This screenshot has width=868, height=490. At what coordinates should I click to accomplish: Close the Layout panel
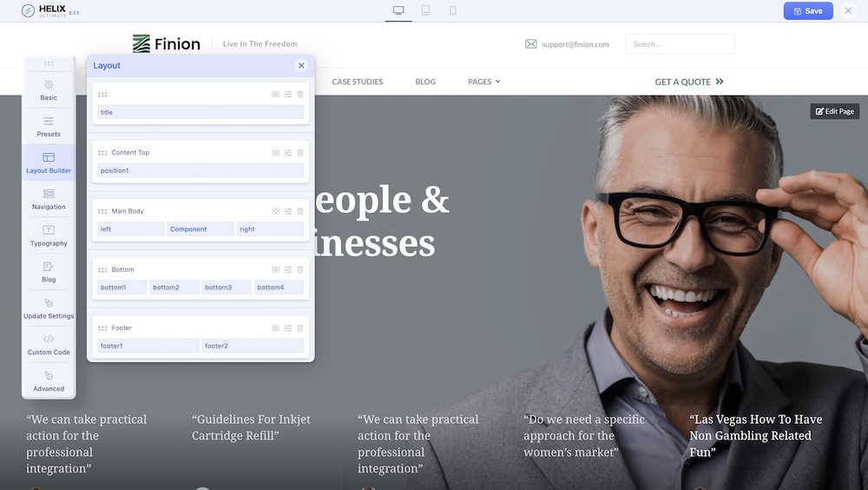(301, 65)
